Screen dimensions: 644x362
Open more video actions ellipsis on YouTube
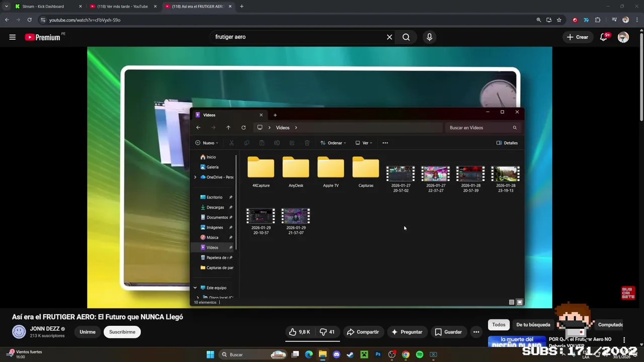[476, 332]
